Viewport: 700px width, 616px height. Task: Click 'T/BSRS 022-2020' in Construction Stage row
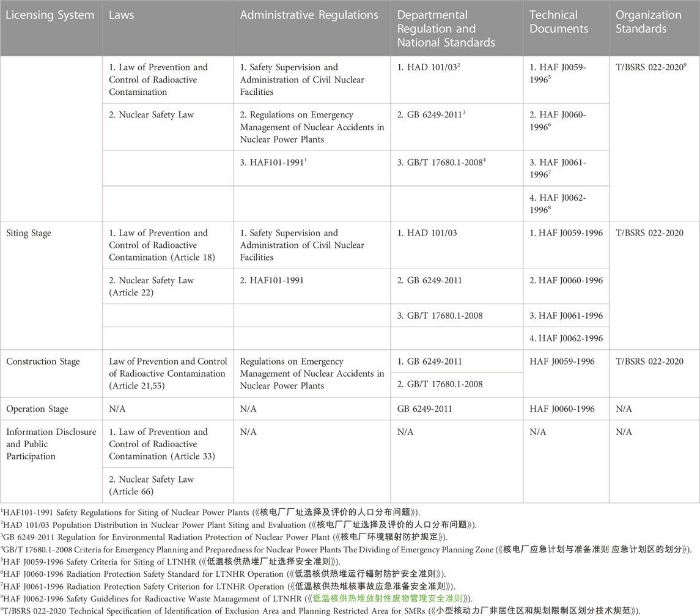coord(649,362)
